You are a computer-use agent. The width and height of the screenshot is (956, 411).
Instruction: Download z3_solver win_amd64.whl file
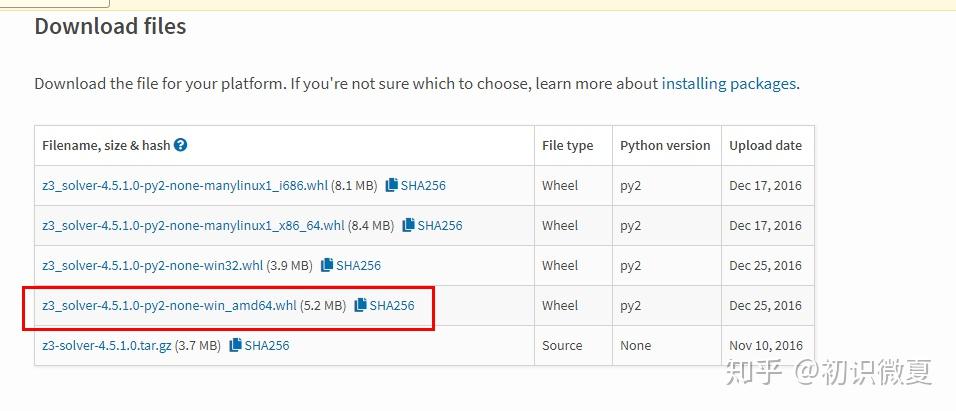point(169,305)
